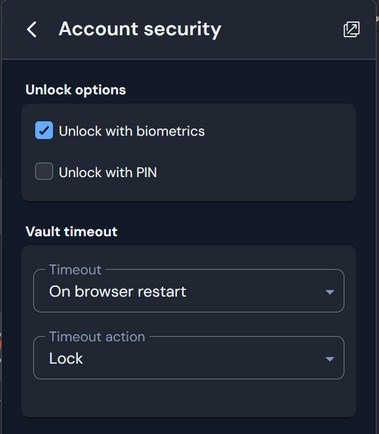Click the 'Lock' value in Timeout action

pos(66,358)
